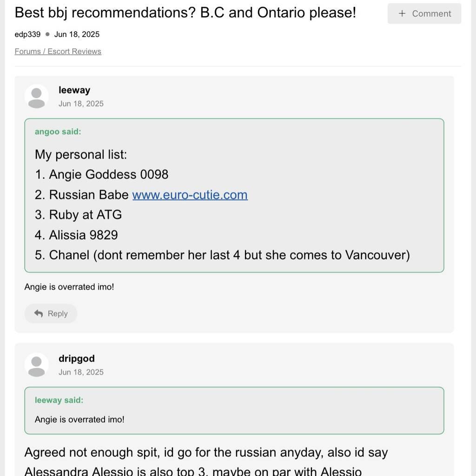The image size is (476, 476).
Task: Click the plus icon beside Comment
Action: (x=402, y=13)
